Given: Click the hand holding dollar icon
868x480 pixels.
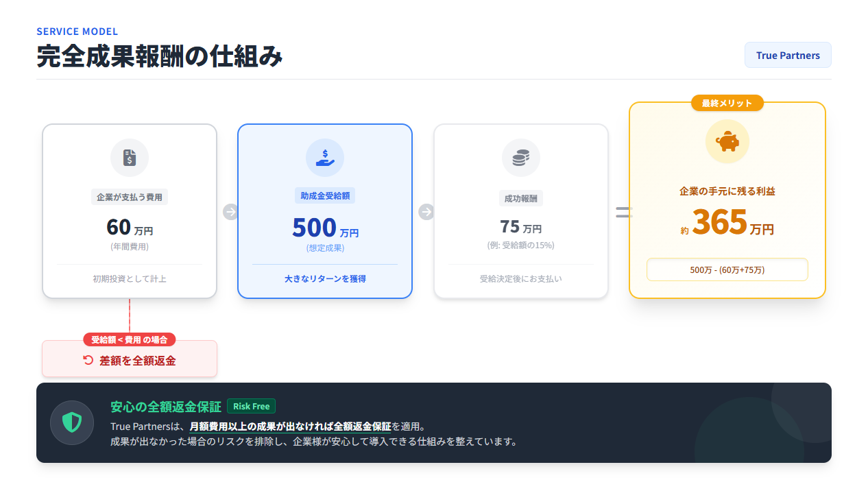Looking at the screenshot, I should point(325,158).
